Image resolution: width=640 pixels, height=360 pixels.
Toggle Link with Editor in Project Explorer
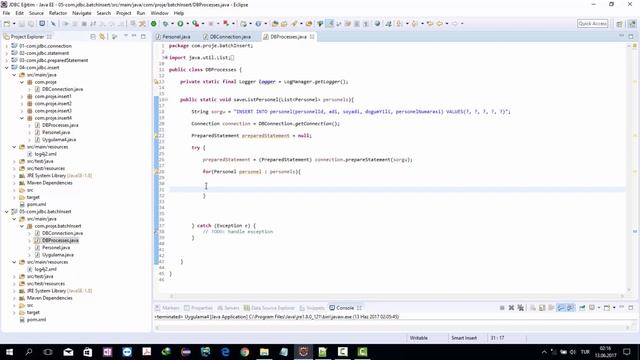tap(102, 37)
